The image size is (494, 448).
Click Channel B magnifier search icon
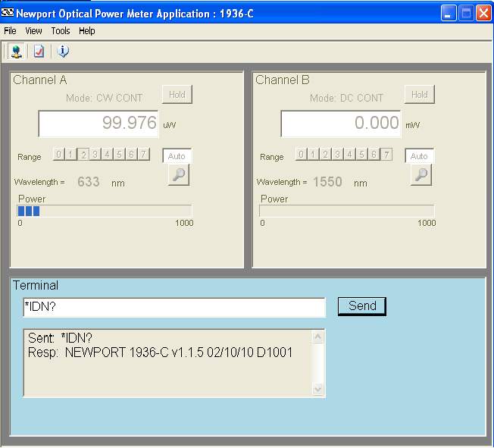pyautogui.click(x=421, y=175)
